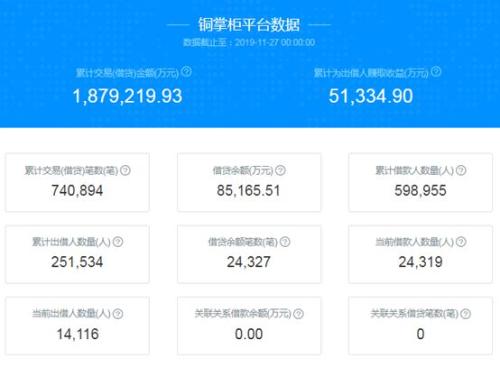Click the 关联关系借贷笔数 value 0
Viewport: 500px width, 376px height.
click(x=420, y=334)
